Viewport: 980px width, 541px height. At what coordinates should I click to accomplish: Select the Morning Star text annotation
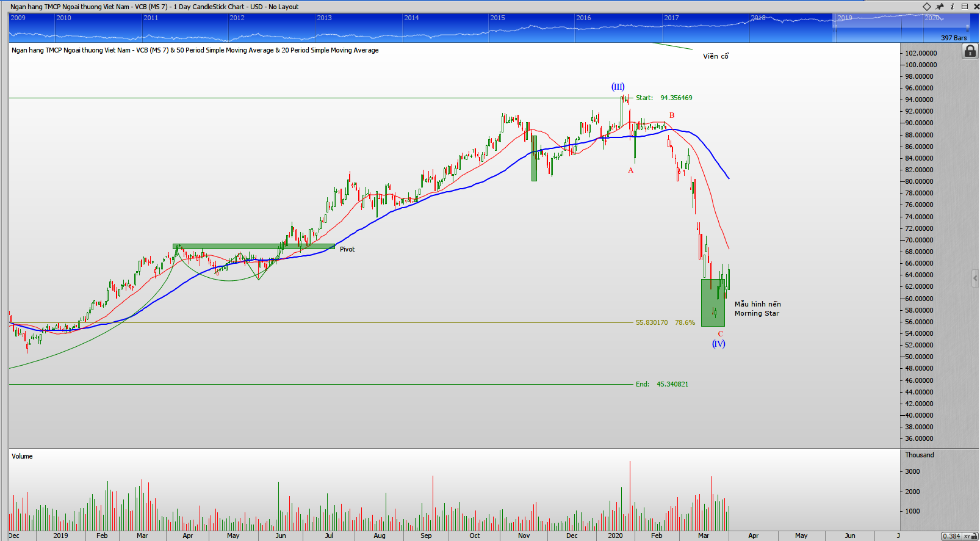pos(757,308)
